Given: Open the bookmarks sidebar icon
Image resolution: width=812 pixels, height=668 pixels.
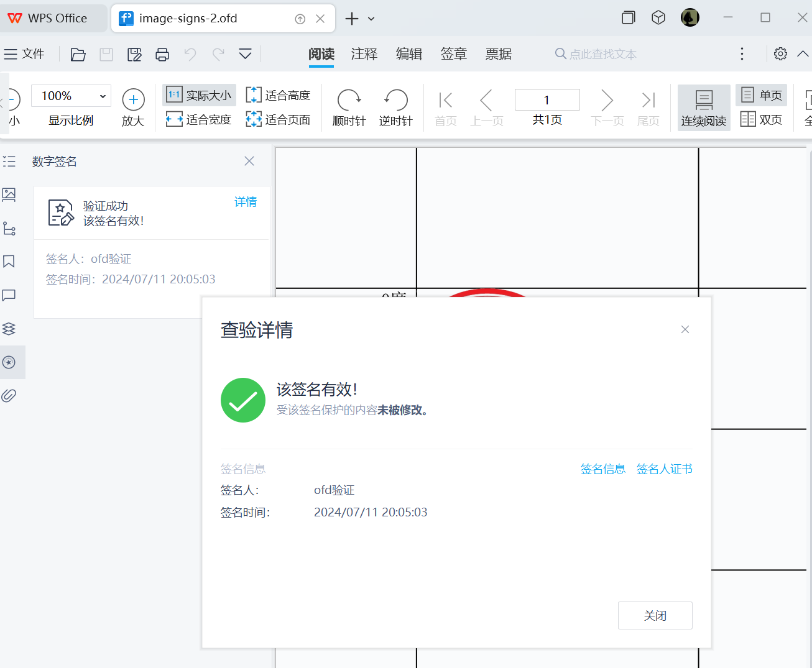Looking at the screenshot, I should pos(9,262).
